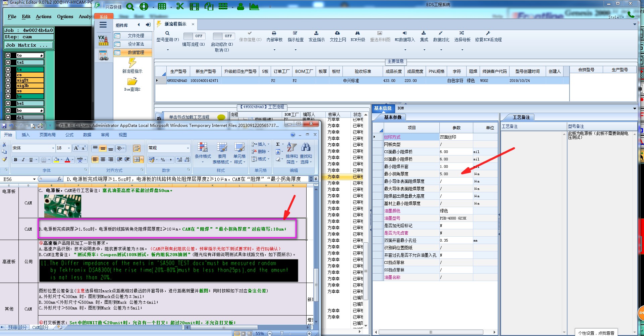Open the Excel font size dropdown showing 18
The image size is (644, 336).
click(x=69, y=148)
